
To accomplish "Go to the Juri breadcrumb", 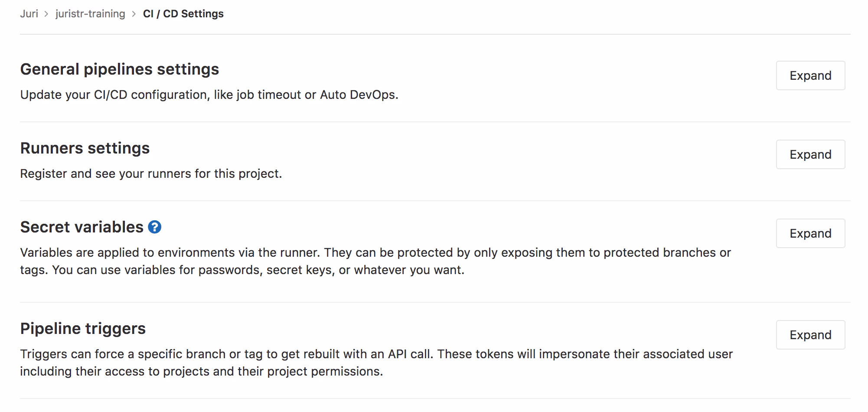I will pyautogui.click(x=29, y=14).
